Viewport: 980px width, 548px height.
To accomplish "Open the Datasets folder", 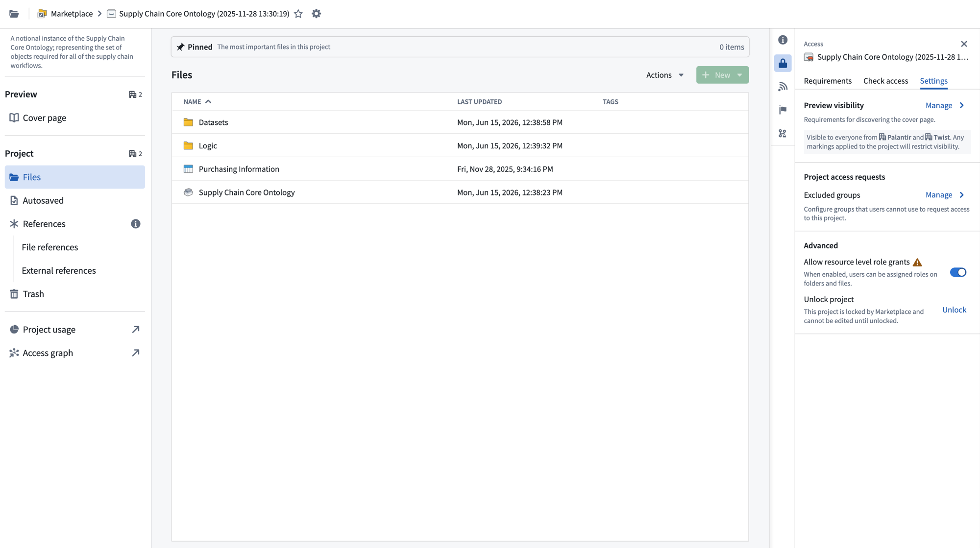I will pos(213,122).
